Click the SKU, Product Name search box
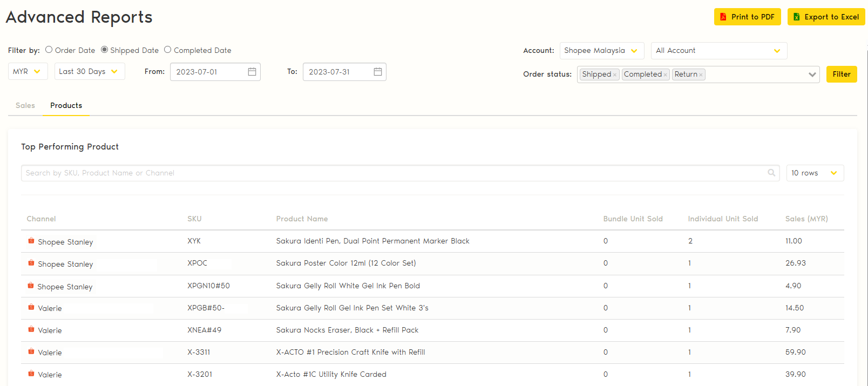Image resolution: width=868 pixels, height=386 pixels. 401,173
